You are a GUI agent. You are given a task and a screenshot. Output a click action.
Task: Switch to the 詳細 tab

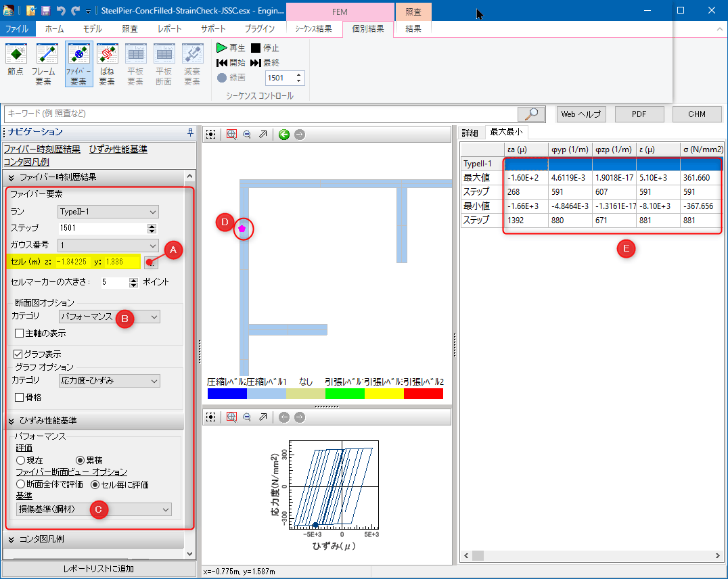(470, 132)
